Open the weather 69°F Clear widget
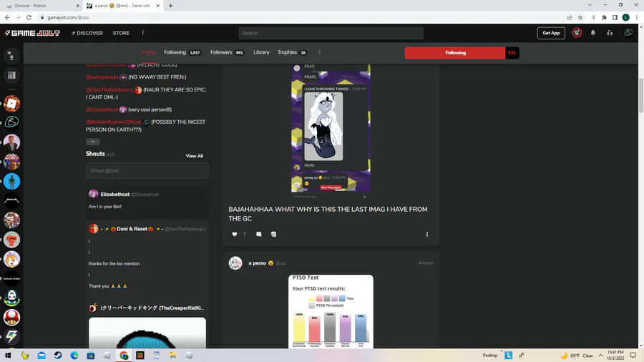The image size is (644, 362). click(x=577, y=356)
